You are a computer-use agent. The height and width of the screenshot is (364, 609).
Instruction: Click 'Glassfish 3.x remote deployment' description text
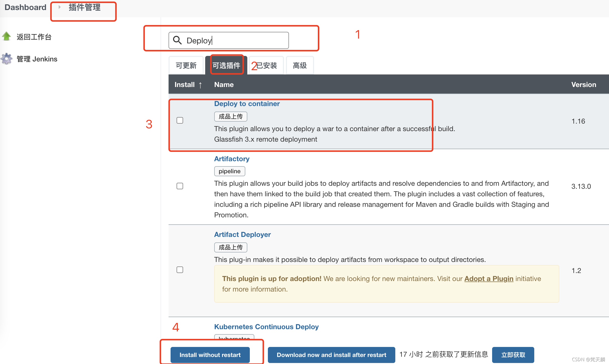point(266,139)
